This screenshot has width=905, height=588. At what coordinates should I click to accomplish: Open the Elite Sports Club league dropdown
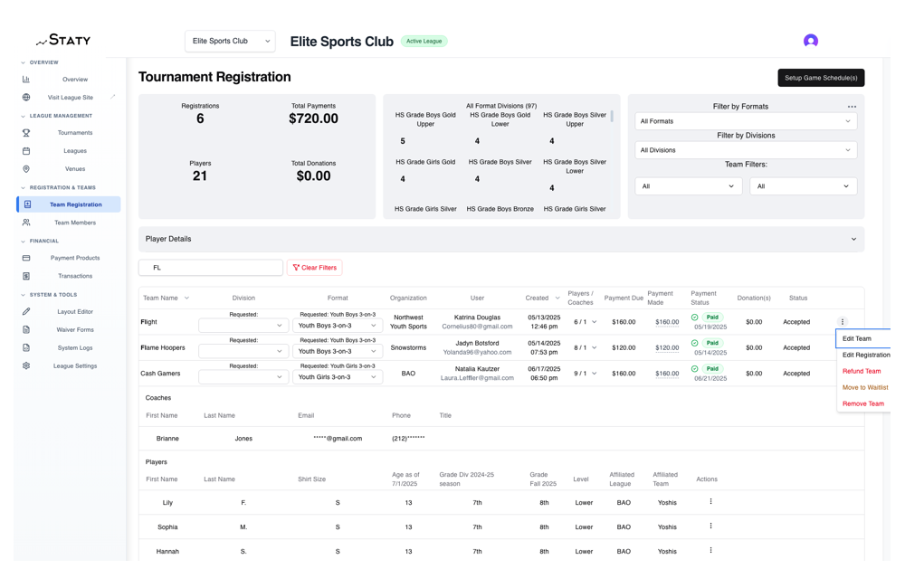coord(230,41)
